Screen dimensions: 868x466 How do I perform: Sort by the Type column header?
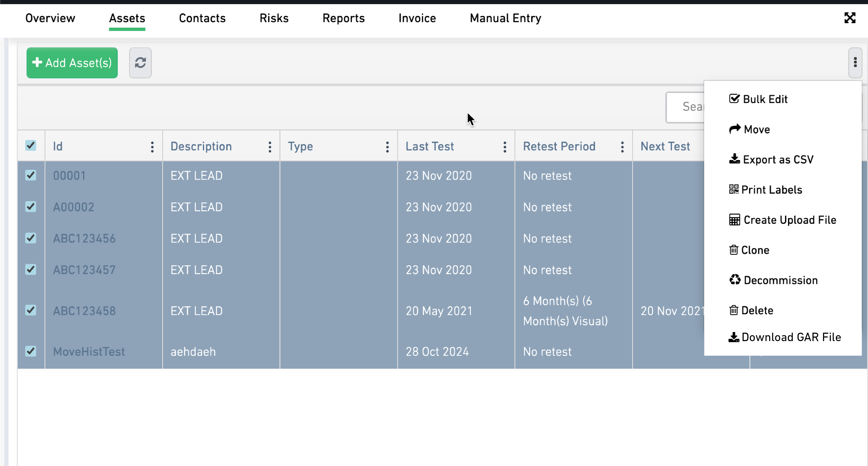300,146
